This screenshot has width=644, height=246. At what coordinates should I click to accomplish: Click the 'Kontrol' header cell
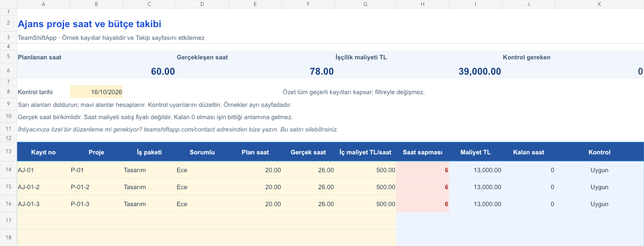pyautogui.click(x=600, y=152)
